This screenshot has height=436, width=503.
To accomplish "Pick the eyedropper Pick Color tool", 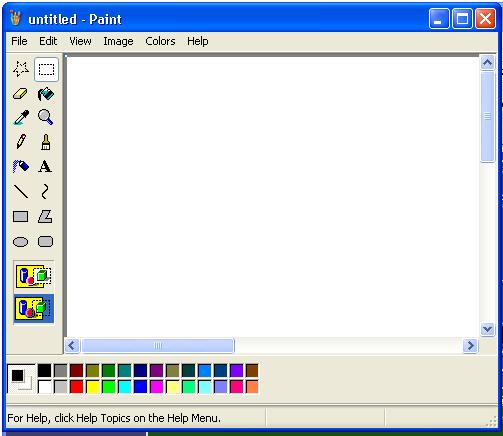I will [21, 118].
